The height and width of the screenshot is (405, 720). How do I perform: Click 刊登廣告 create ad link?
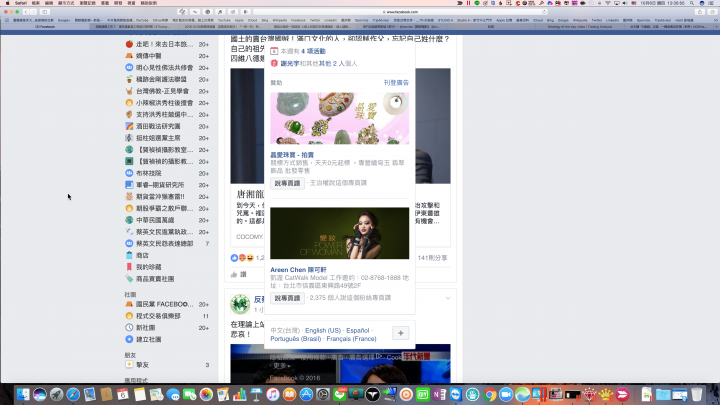(x=396, y=83)
